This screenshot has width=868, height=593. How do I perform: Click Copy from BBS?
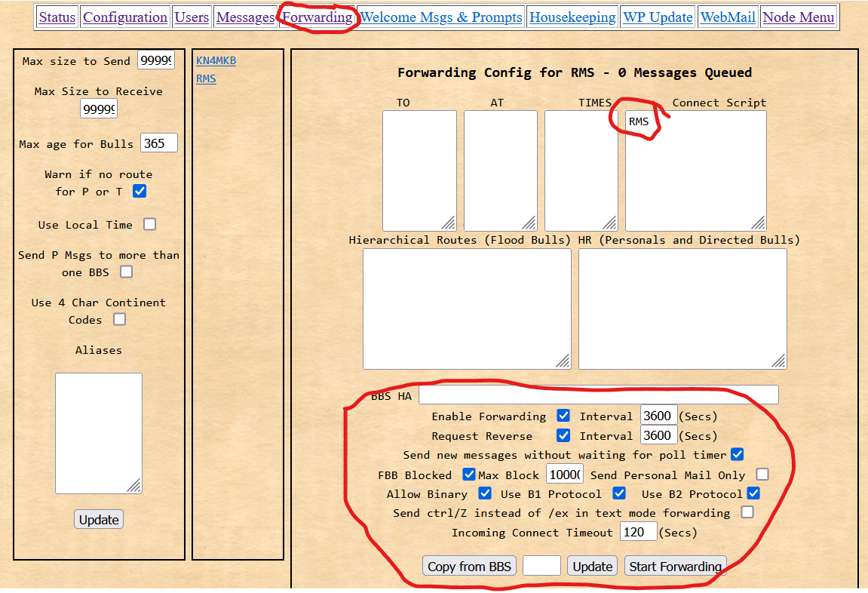coord(469,566)
